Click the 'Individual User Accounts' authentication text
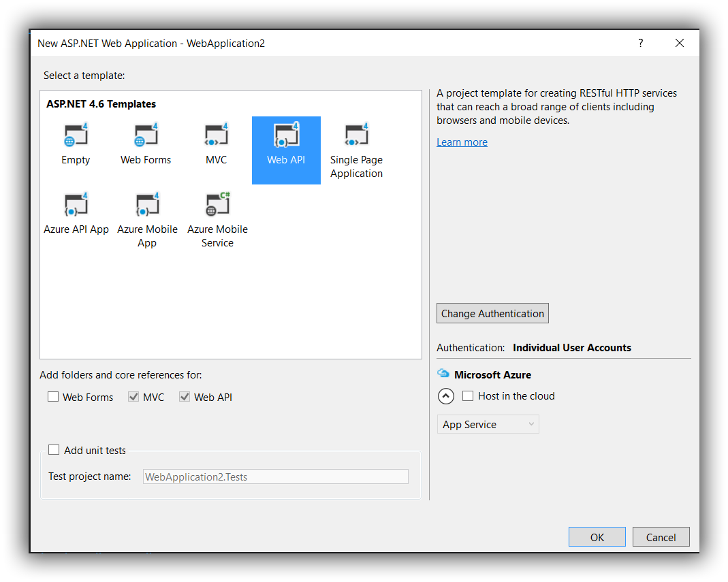 (572, 348)
